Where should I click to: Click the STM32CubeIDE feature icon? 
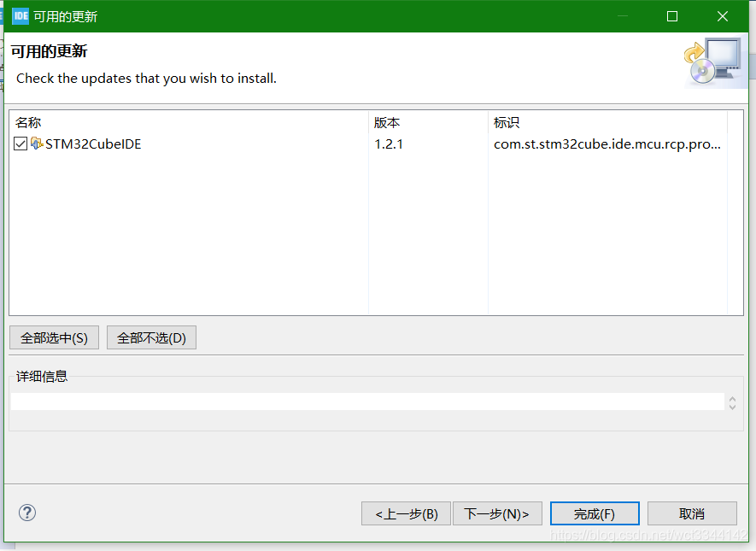point(37,144)
